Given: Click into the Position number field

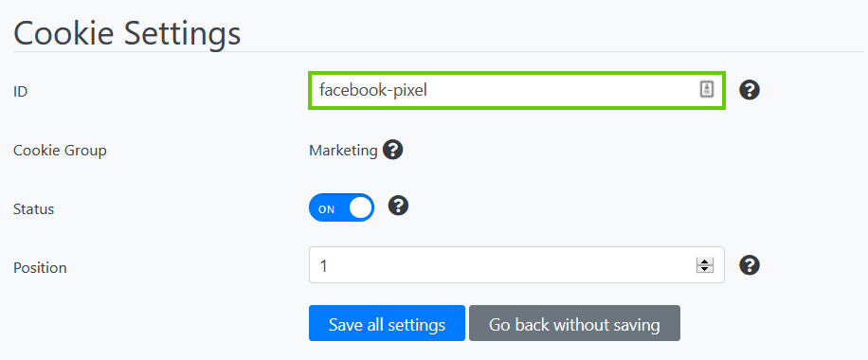Looking at the screenshot, I should [516, 264].
